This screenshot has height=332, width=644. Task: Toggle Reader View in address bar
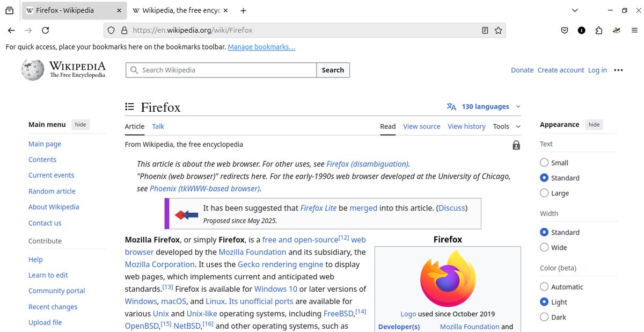485,31
